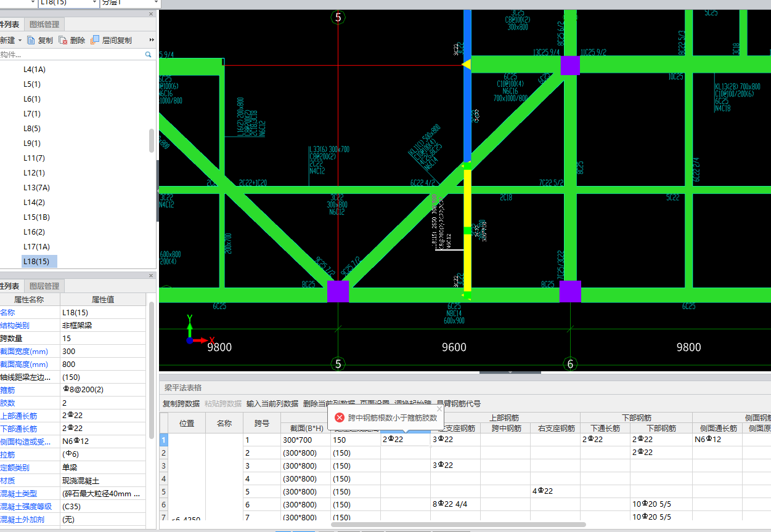Click the left support cell 8⌀22 4/4

(455, 504)
